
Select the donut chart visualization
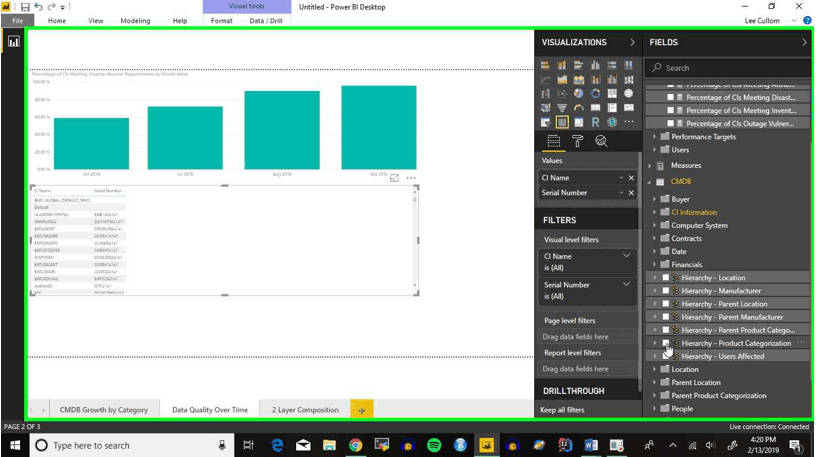click(x=595, y=93)
